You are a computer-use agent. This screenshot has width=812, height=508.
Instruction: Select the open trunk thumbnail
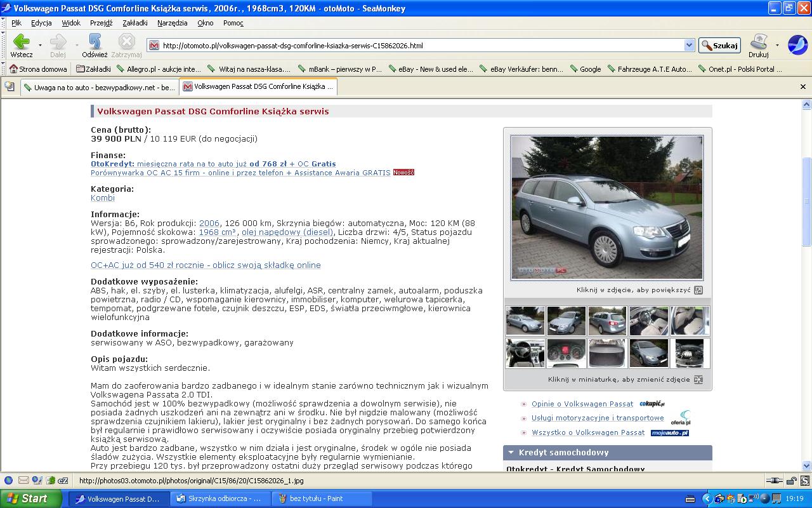pyautogui.click(x=608, y=353)
